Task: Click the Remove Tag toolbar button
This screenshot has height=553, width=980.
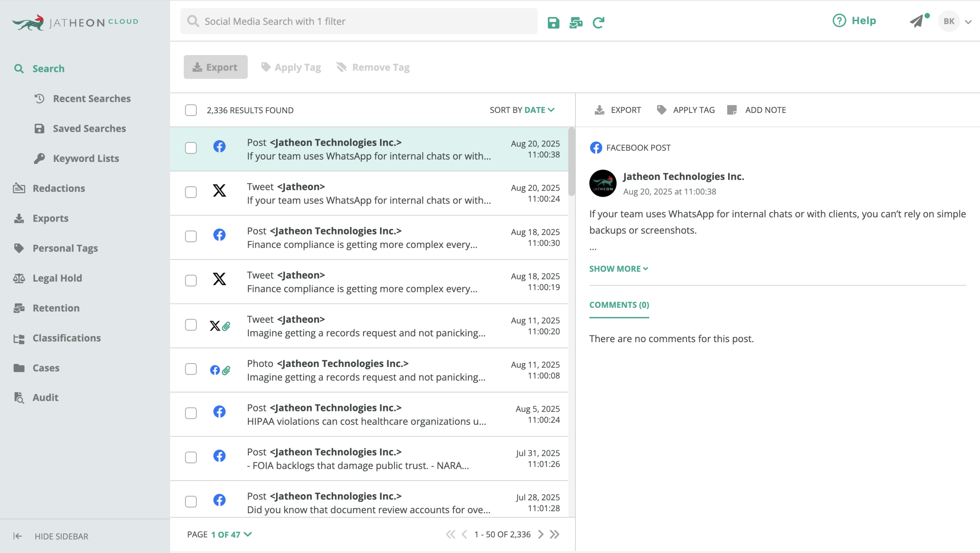Action: click(x=373, y=67)
